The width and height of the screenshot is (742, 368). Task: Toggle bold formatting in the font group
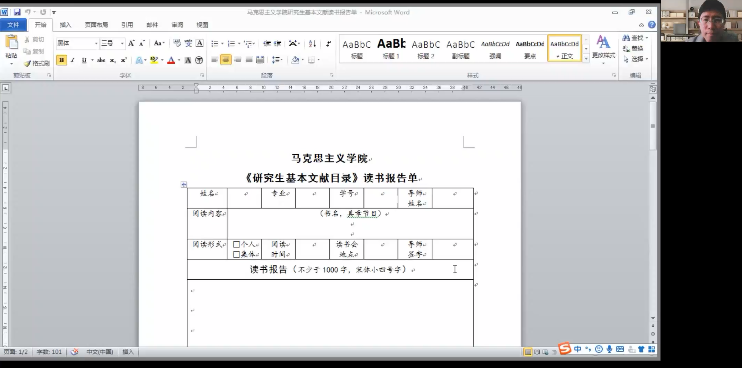[x=62, y=60]
